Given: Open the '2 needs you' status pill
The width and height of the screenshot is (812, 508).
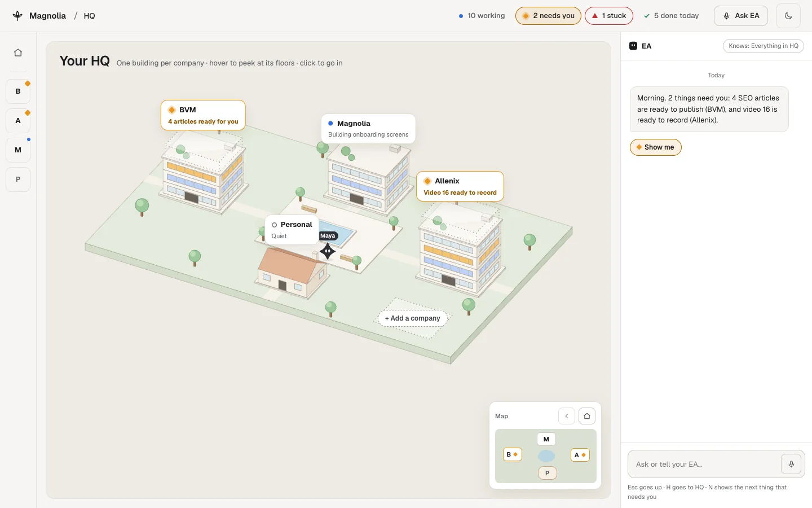Looking at the screenshot, I should [x=548, y=16].
